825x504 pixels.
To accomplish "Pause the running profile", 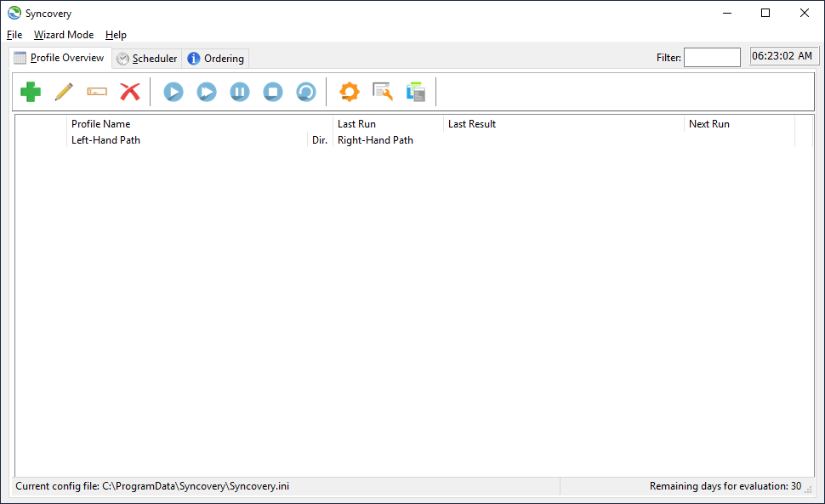I will 239,91.
